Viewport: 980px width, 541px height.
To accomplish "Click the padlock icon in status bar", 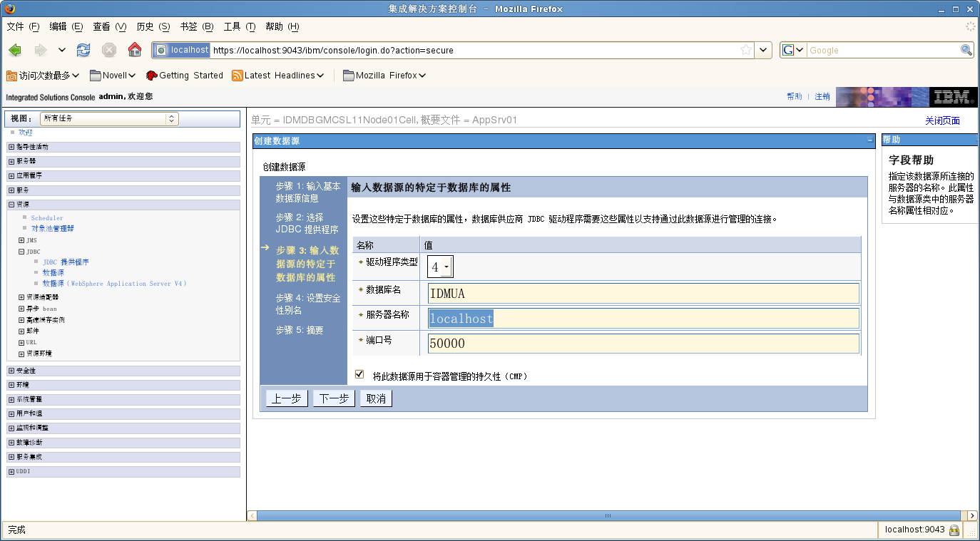I will [x=954, y=530].
